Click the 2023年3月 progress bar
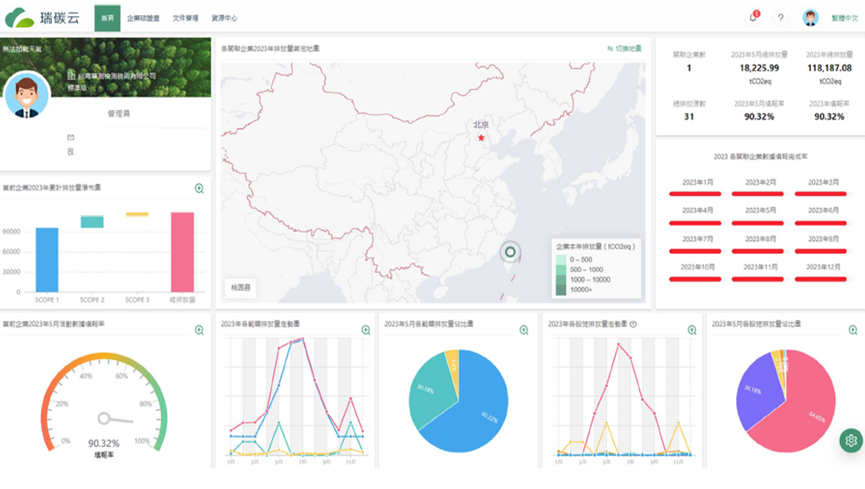 pyautogui.click(x=823, y=194)
